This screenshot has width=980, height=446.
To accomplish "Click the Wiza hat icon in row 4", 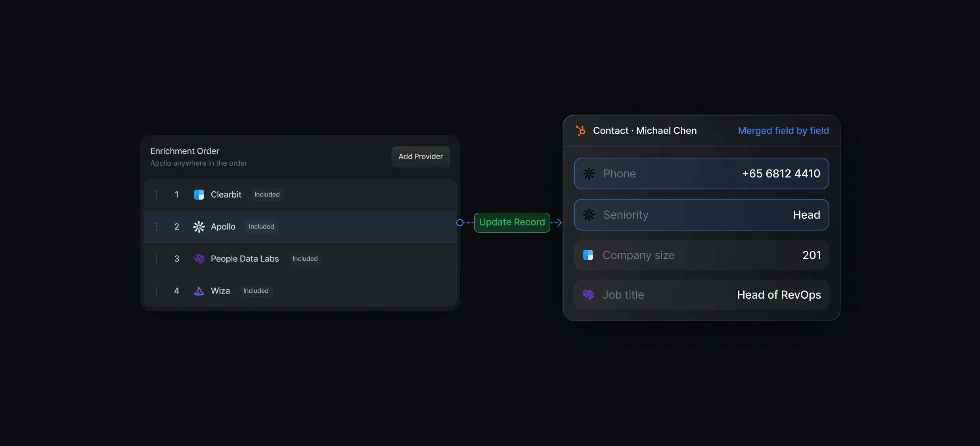I will (x=199, y=291).
